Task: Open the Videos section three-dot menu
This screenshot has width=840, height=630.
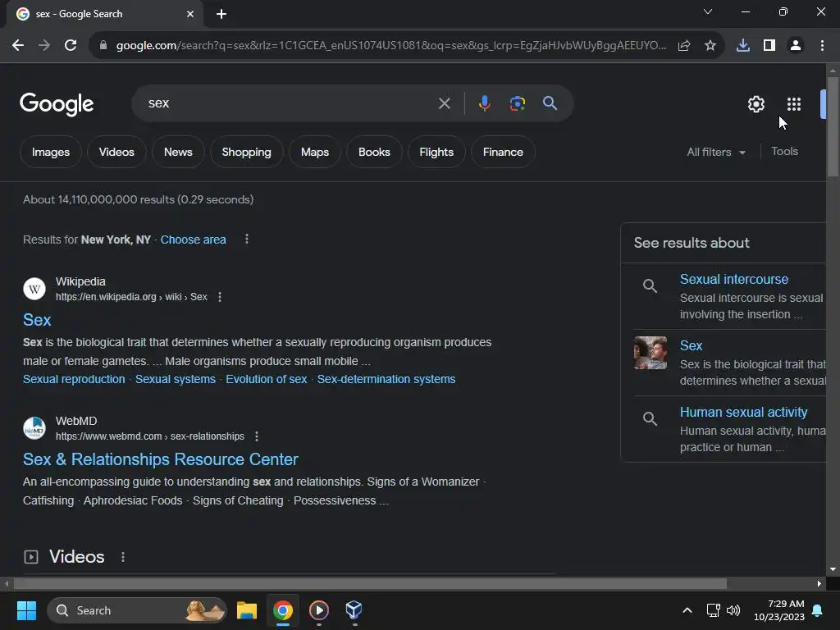Action: pyautogui.click(x=123, y=557)
